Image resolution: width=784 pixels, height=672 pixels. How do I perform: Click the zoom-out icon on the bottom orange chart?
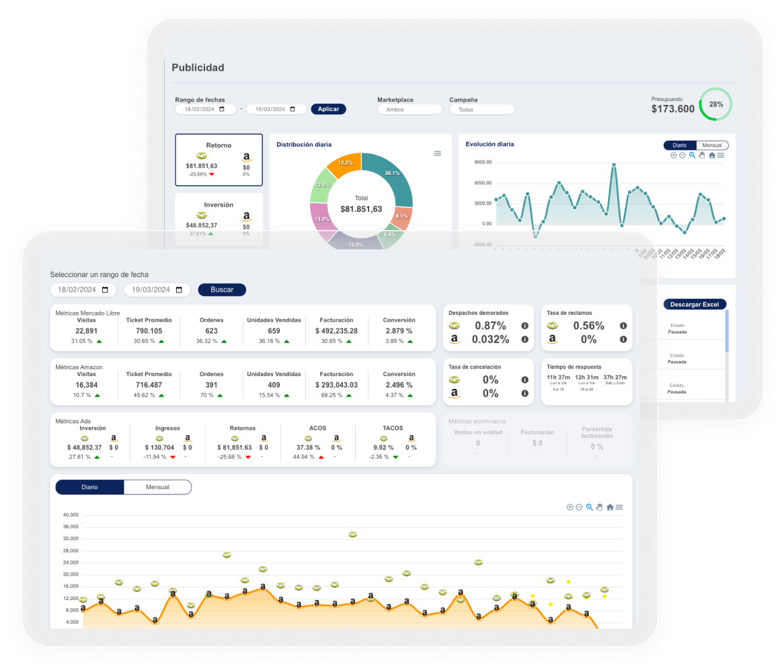click(579, 507)
